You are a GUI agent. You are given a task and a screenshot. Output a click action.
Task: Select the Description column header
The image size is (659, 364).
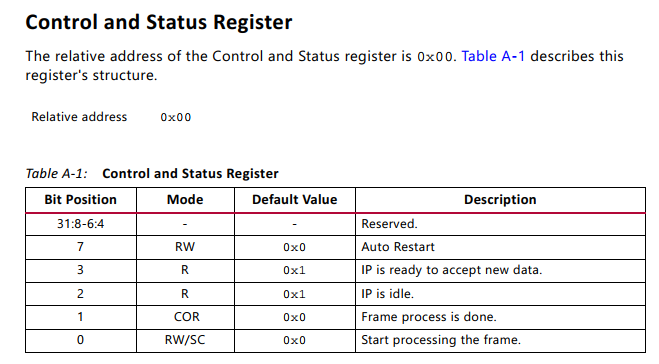click(500, 200)
